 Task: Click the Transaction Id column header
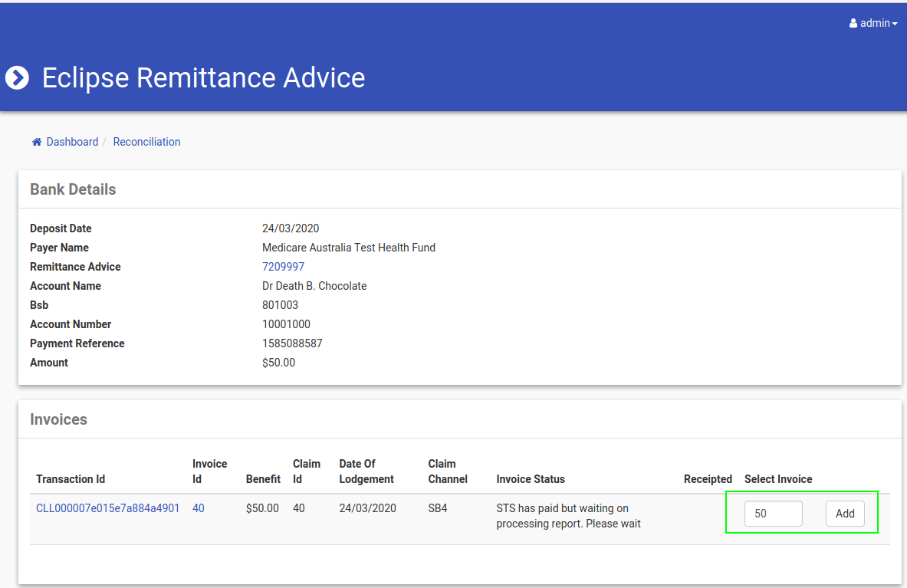click(71, 479)
